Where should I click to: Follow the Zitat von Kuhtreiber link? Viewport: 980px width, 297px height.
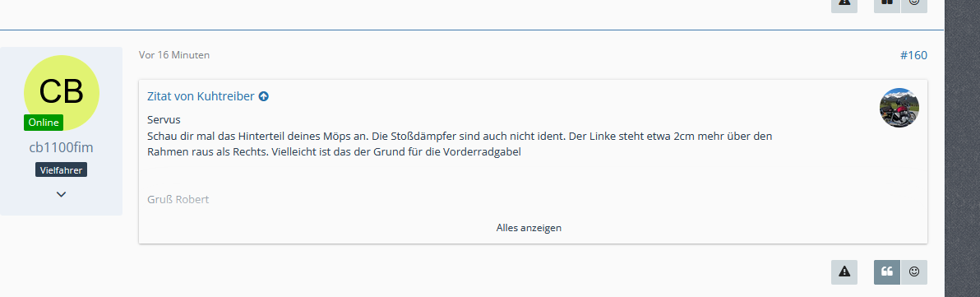[x=201, y=96]
